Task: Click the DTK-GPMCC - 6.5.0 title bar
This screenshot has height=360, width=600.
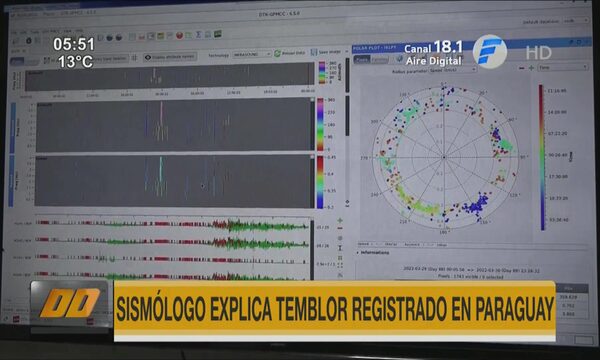Action: tap(279, 14)
